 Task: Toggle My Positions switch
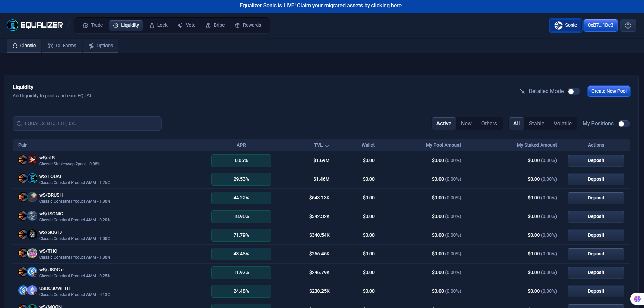(624, 124)
